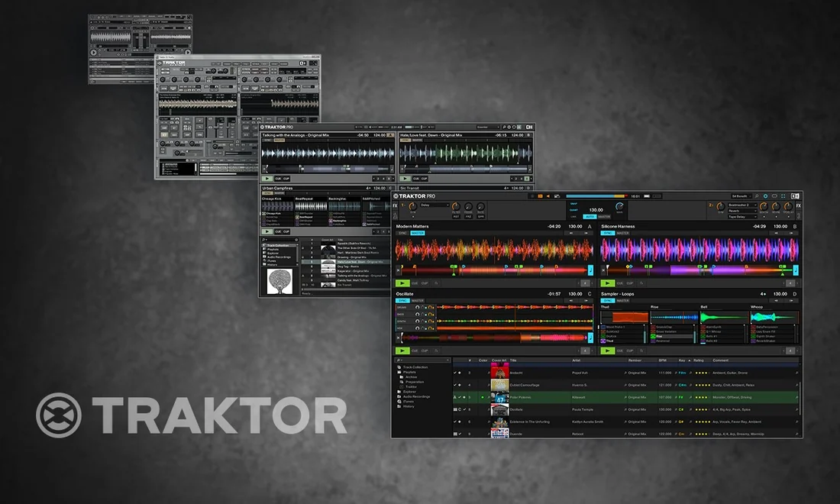Viewport: 840px width, 504px height.
Task: Click SPR on FX unit 1
Action: click(x=480, y=216)
